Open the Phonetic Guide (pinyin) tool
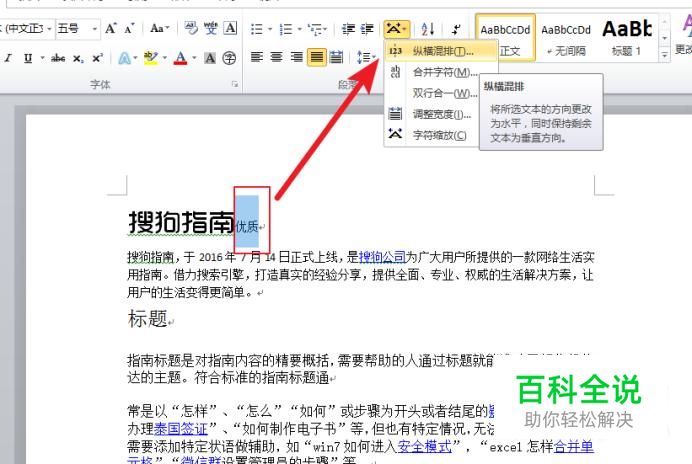 [211, 29]
